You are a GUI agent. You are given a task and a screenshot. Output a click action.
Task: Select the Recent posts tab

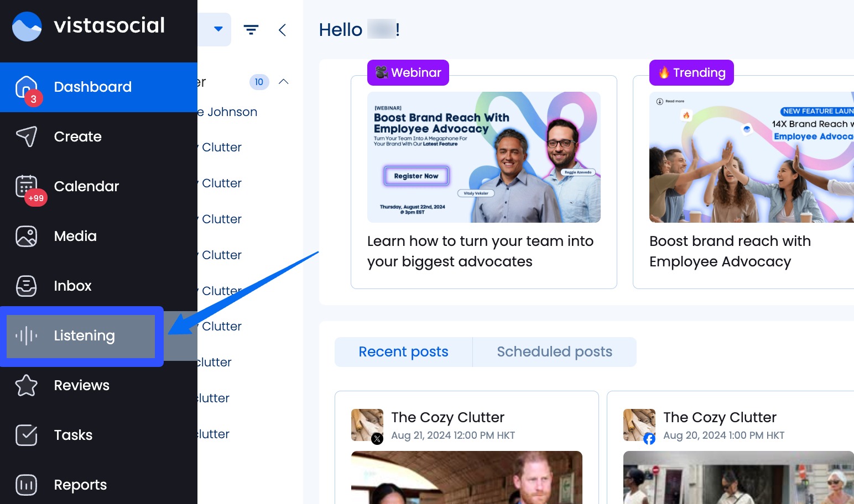pyautogui.click(x=403, y=351)
